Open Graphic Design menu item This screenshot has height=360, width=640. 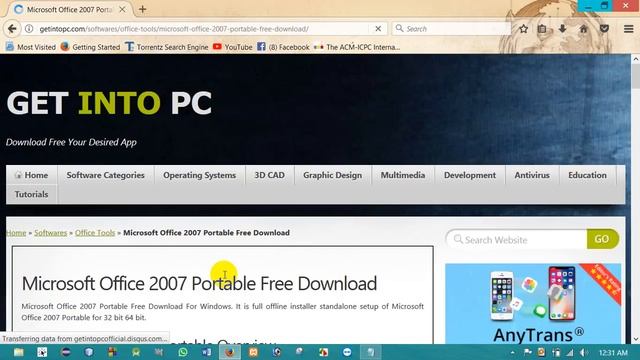click(x=332, y=175)
